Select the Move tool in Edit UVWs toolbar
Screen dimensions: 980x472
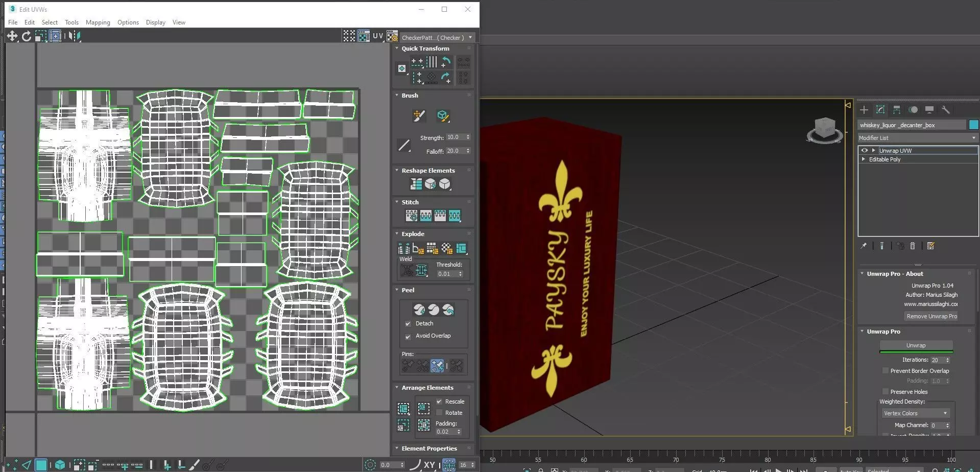12,36
